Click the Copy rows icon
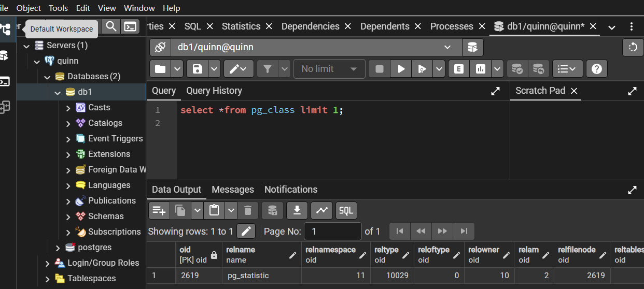Viewport: 644px width, 289px height. click(180, 210)
